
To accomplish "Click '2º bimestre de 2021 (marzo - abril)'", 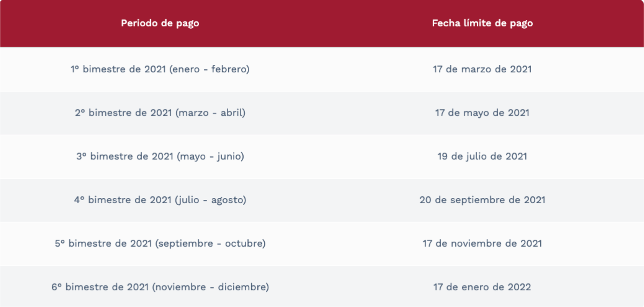I will click(x=160, y=113).
